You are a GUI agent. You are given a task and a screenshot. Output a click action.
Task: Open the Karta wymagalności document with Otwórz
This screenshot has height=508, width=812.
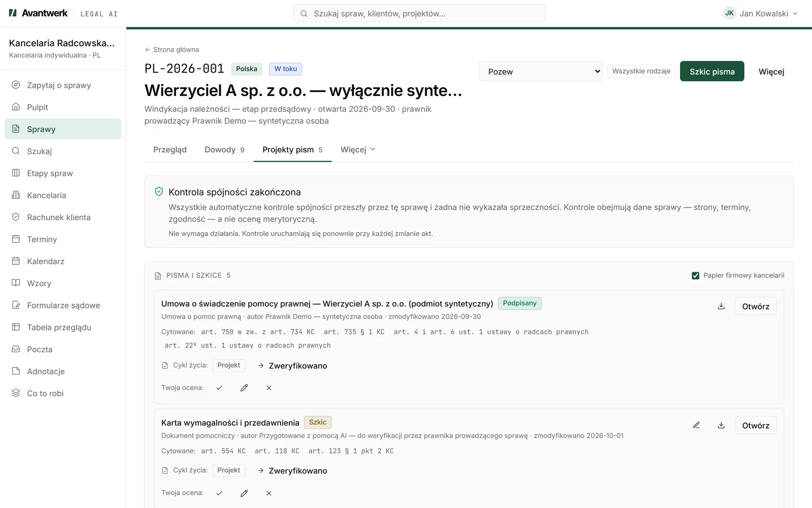pos(756,425)
